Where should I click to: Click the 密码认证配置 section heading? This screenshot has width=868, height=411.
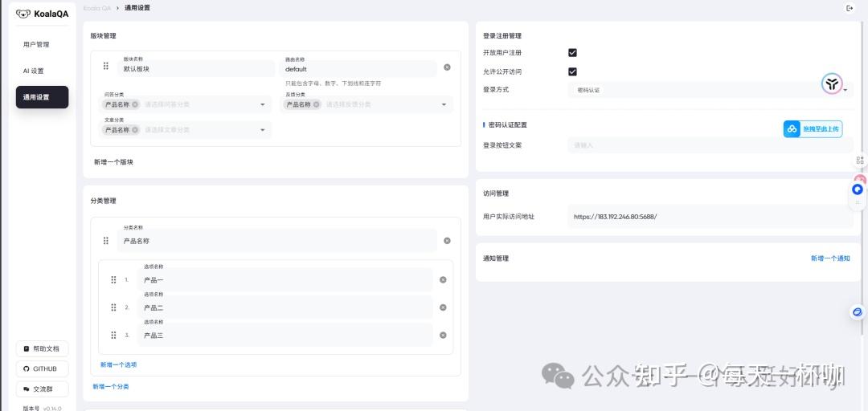(x=508, y=125)
